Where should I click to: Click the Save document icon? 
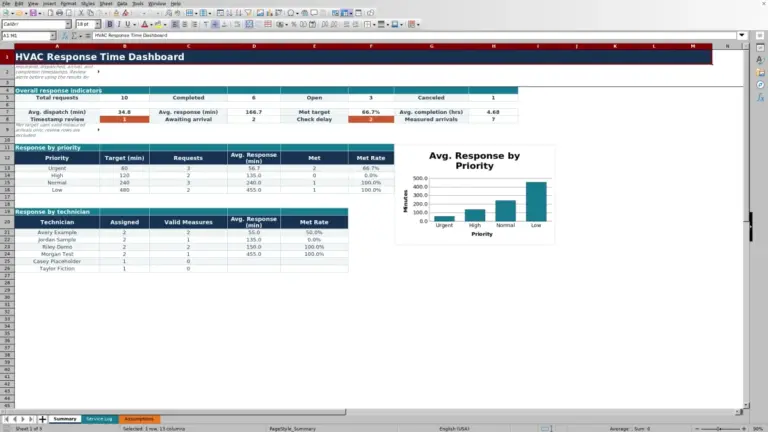point(33,13)
